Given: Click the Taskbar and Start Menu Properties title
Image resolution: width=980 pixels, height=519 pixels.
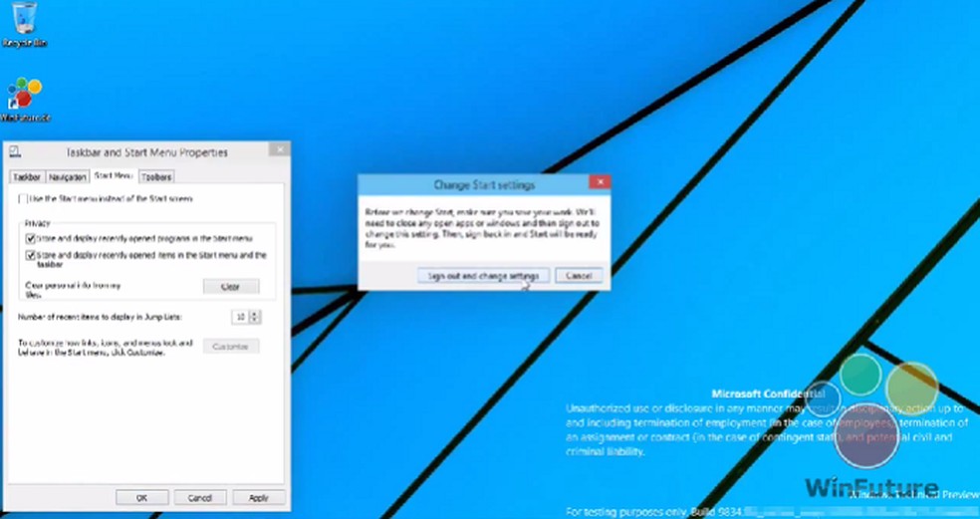Looking at the screenshot, I should (x=146, y=152).
